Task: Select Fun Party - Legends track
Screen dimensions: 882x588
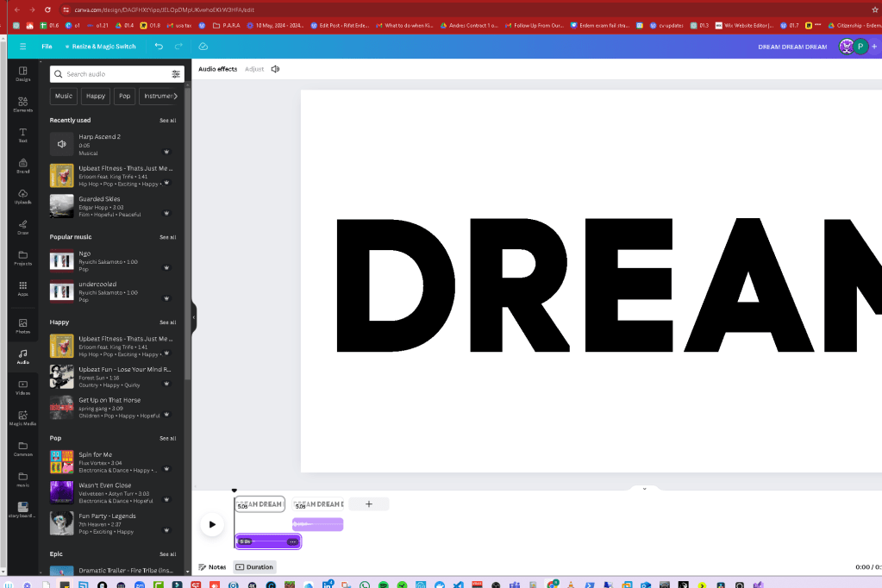Action: pyautogui.click(x=111, y=523)
